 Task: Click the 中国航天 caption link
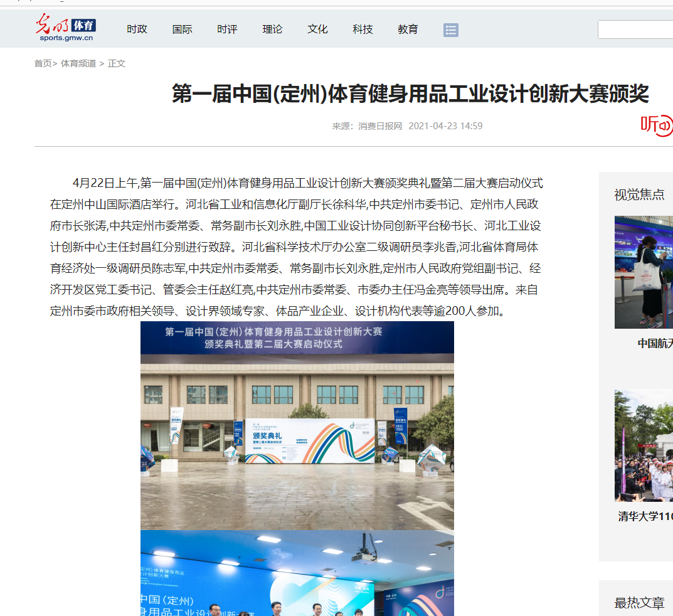click(x=655, y=343)
